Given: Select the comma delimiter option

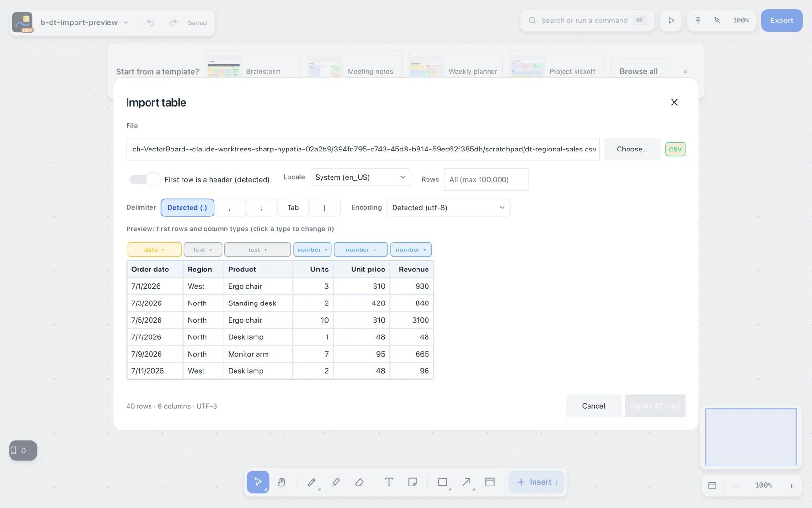Looking at the screenshot, I should coord(230,207).
